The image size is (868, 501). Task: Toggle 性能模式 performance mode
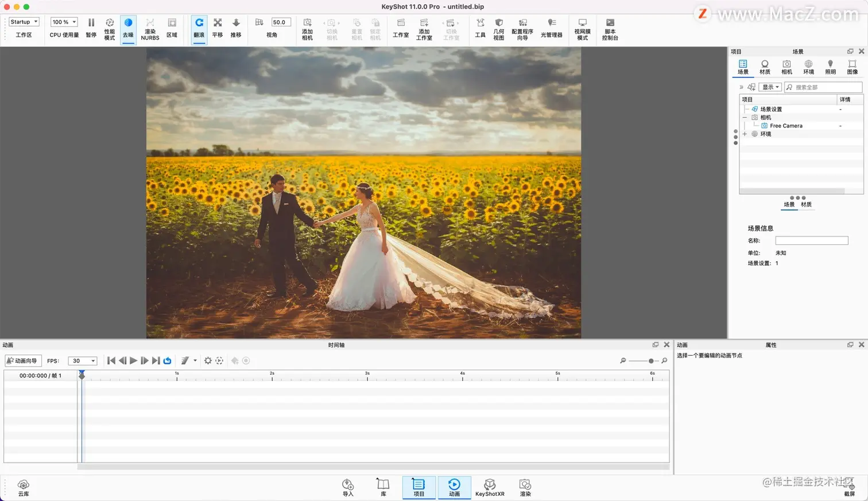point(110,28)
